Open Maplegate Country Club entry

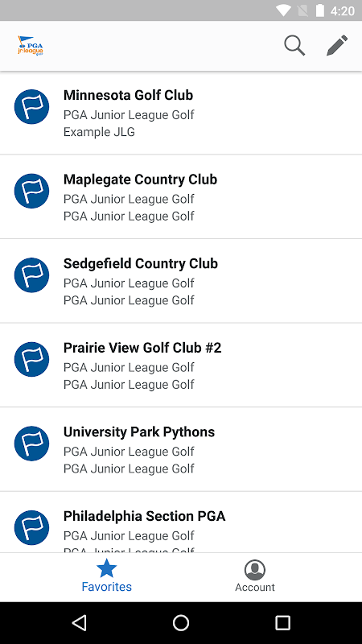click(x=181, y=197)
